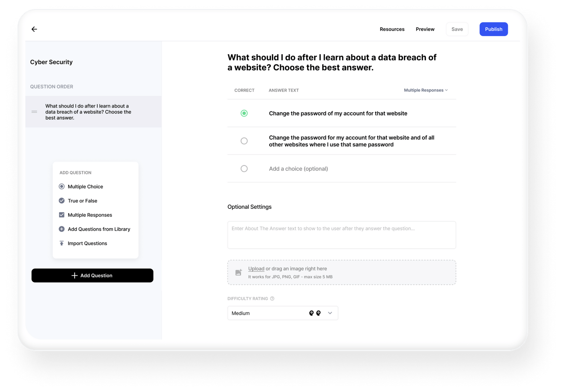Mark the second answer choice as correct
The height and width of the screenshot is (392, 561).
(x=244, y=141)
